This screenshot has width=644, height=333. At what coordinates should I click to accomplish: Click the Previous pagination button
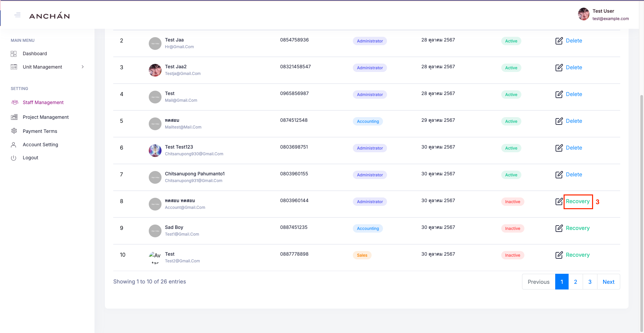pos(538,282)
